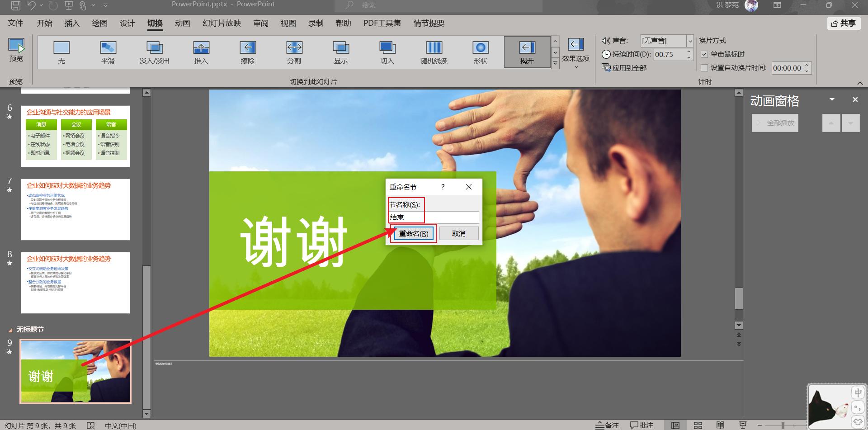The image size is (868, 430).
Task: Click the zoom slider in status bar
Action: point(783,425)
